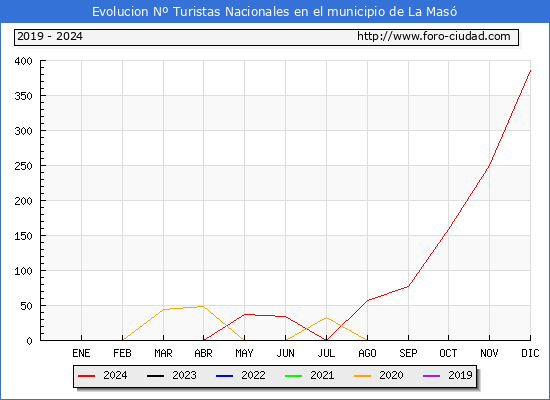Click the AGO month axis label
Image resolution: width=550 pixels, height=400 pixels.
[367, 353]
